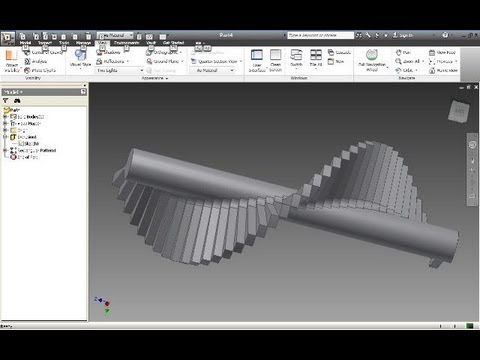Click the Sign In link
Viewport: 480px width, 360px height.
(x=403, y=35)
